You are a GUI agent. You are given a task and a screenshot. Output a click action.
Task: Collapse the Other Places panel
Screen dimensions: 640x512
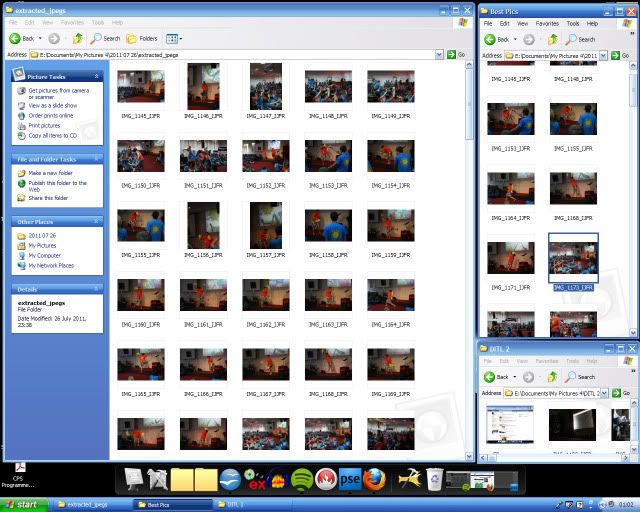click(x=96, y=222)
